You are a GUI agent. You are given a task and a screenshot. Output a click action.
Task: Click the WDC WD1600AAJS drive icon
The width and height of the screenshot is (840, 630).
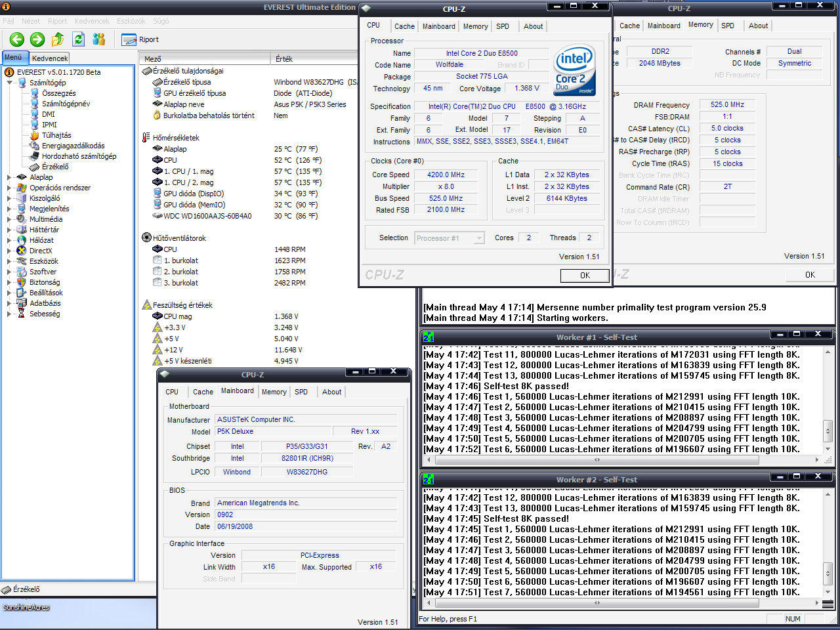pyautogui.click(x=157, y=216)
